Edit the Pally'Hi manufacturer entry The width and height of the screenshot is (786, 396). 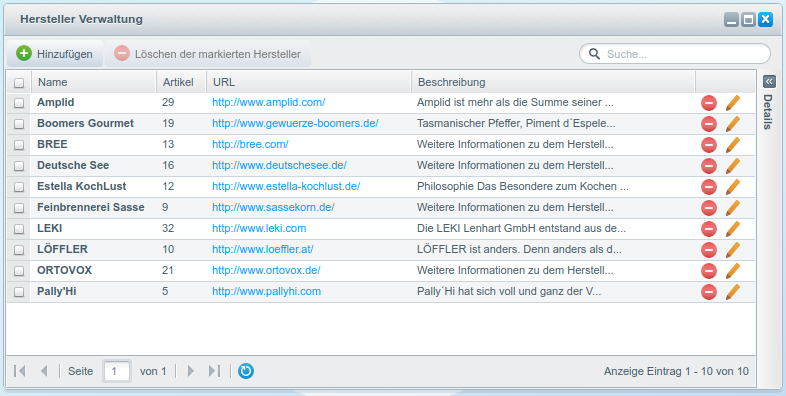point(733,292)
